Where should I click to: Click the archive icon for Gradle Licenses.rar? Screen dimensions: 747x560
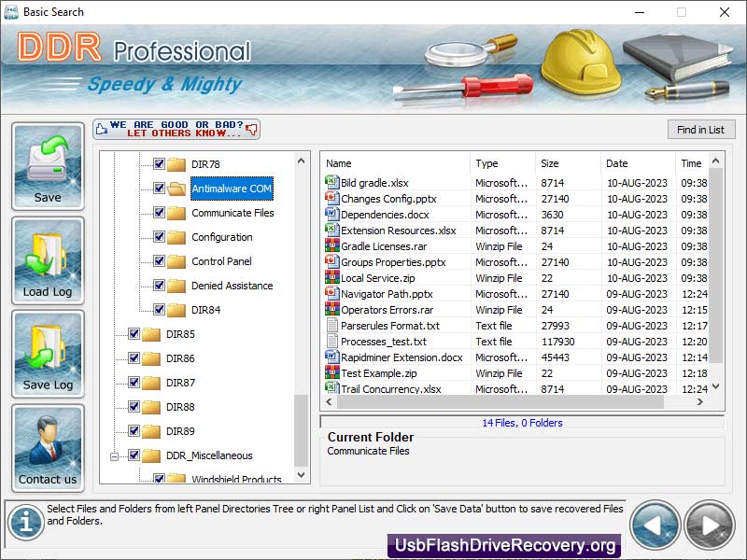click(x=331, y=245)
